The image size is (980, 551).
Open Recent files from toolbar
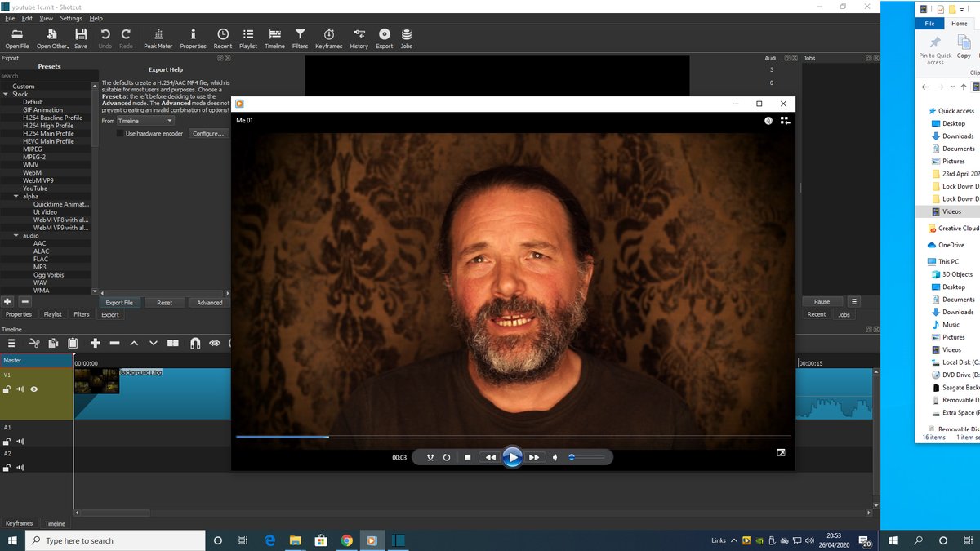(x=223, y=38)
